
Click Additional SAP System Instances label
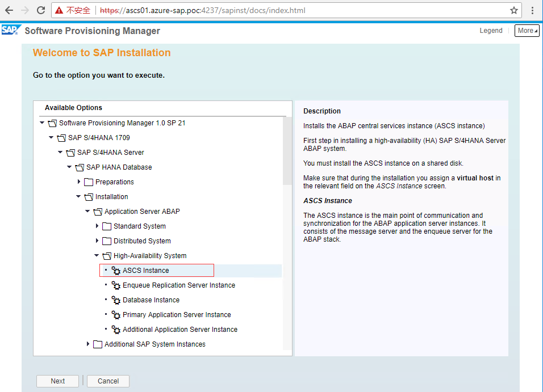[155, 344]
